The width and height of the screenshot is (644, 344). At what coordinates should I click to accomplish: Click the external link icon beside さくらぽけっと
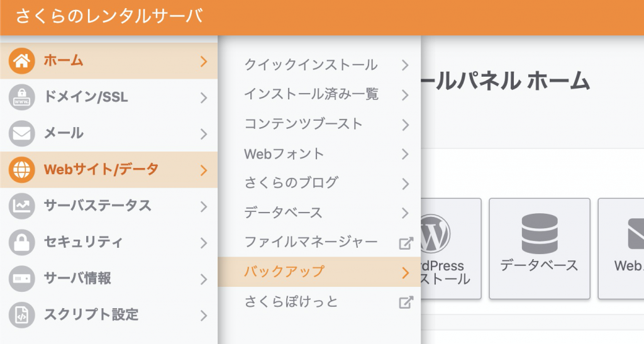(406, 302)
